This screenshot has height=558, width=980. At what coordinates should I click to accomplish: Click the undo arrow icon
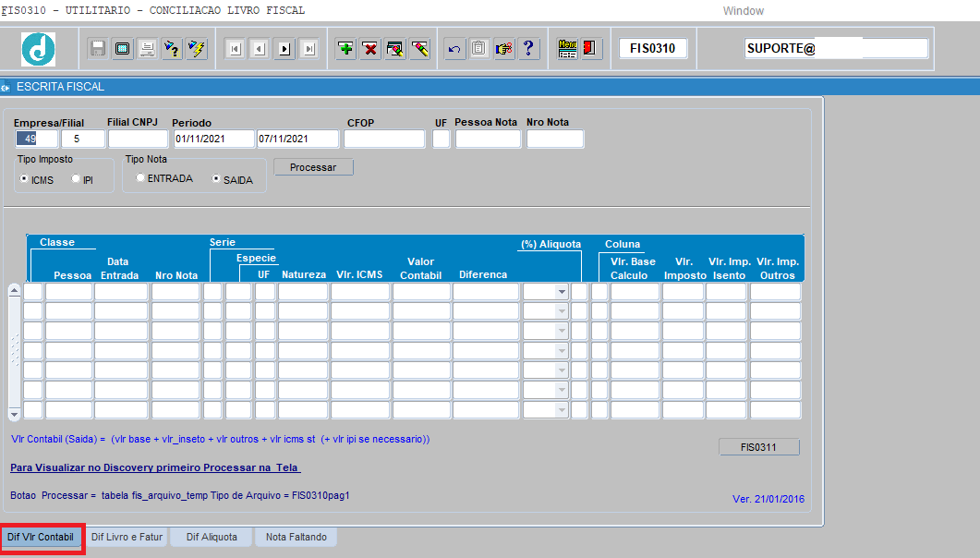click(454, 49)
